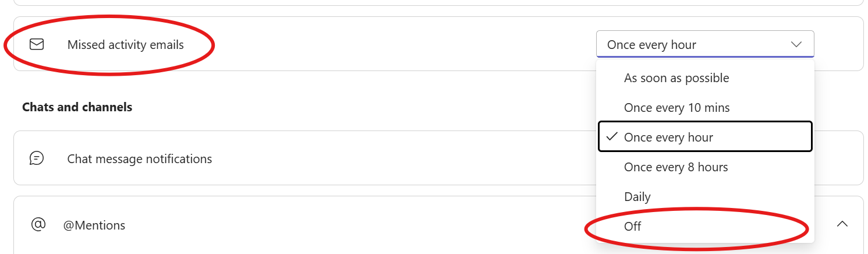The image size is (868, 254).
Task: Click the envelope icon beside Missed activity emails
Action: tap(37, 44)
